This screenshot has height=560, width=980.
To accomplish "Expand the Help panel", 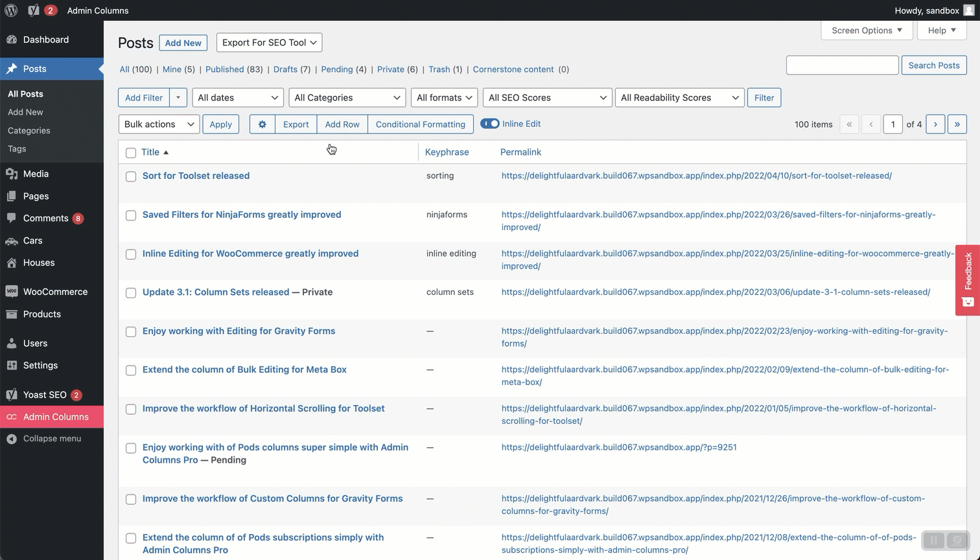I will click(x=942, y=30).
